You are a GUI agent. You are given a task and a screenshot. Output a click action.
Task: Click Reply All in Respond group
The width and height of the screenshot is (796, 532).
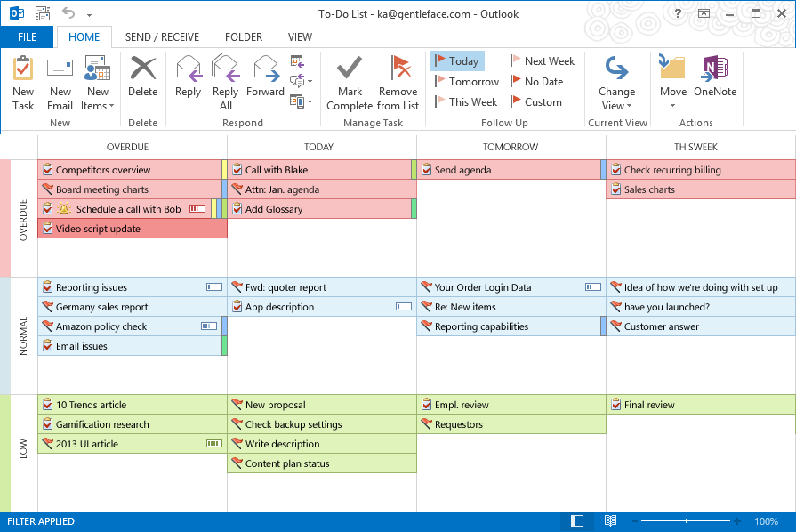click(225, 84)
